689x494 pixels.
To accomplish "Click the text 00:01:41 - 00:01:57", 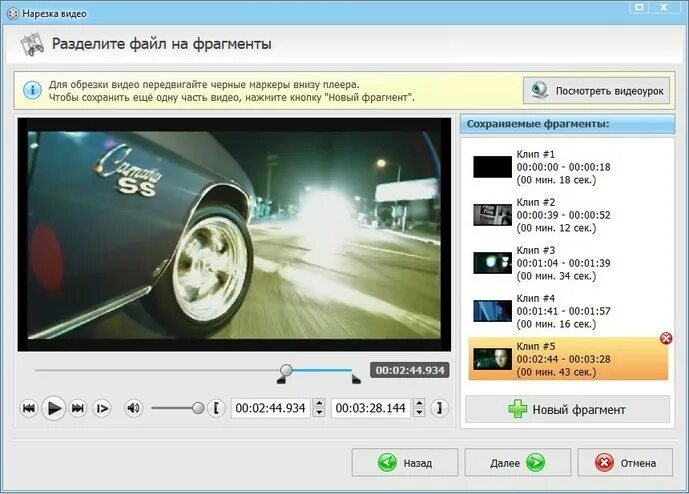I will click(563, 311).
